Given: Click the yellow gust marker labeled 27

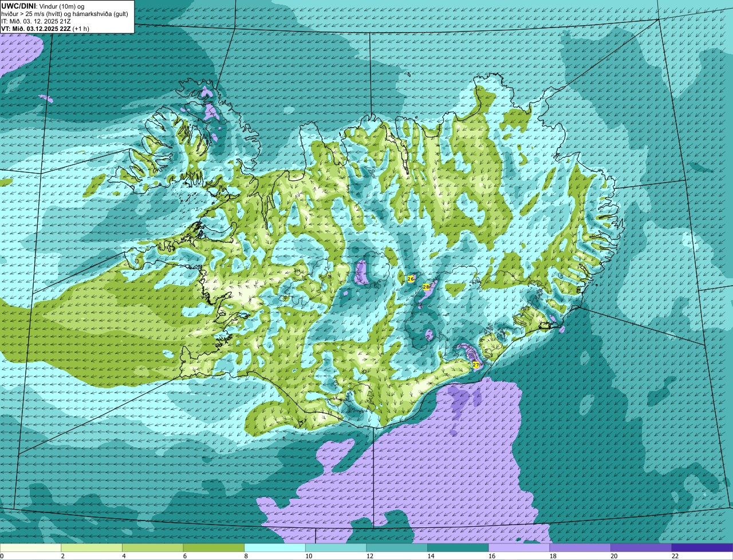Looking at the screenshot, I should (476, 365).
